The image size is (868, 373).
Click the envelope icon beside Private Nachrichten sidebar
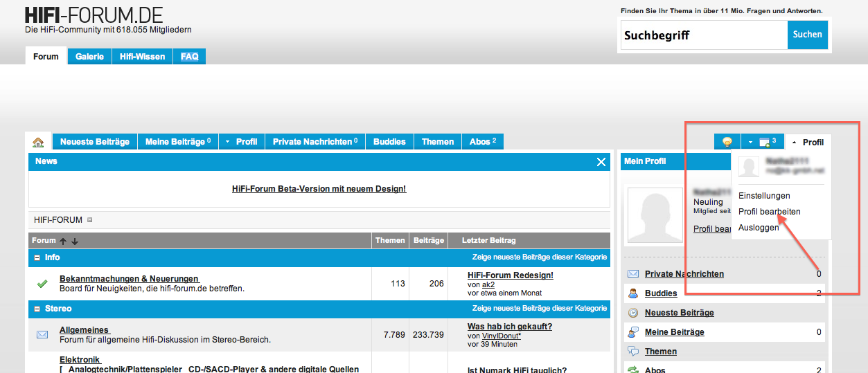[x=633, y=274]
